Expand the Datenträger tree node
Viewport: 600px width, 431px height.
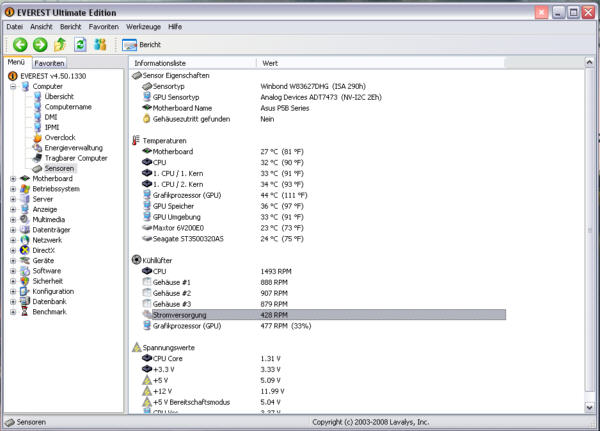click(13, 230)
